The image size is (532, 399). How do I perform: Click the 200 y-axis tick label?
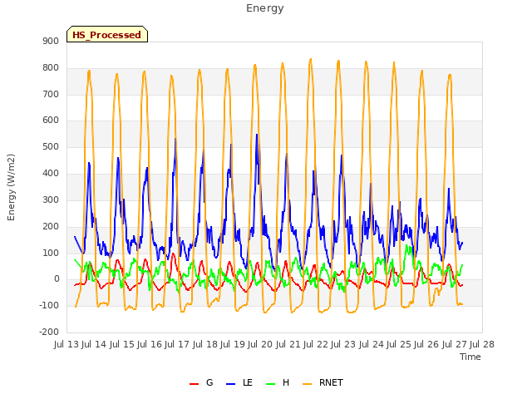click(x=51, y=226)
